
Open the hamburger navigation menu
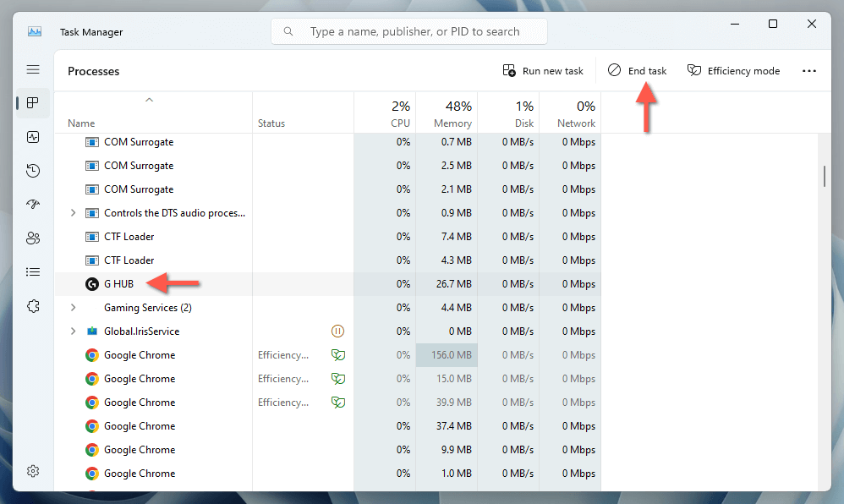[x=33, y=69]
